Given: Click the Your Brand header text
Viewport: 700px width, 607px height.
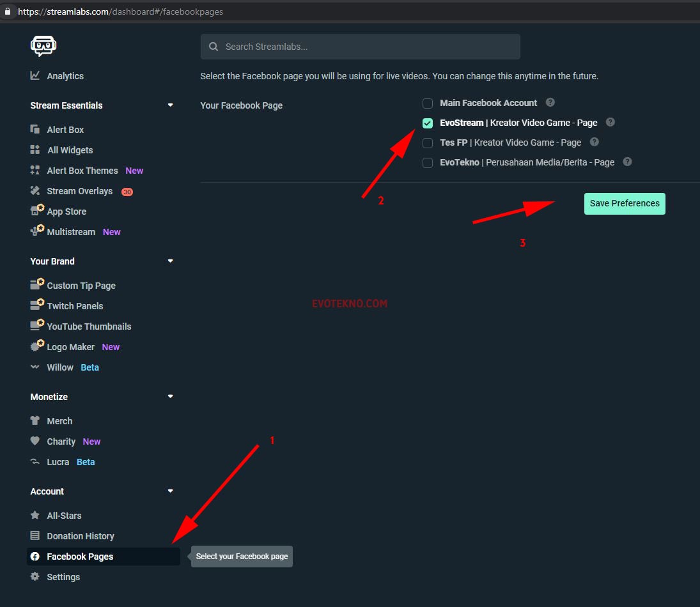Looking at the screenshot, I should [x=52, y=261].
